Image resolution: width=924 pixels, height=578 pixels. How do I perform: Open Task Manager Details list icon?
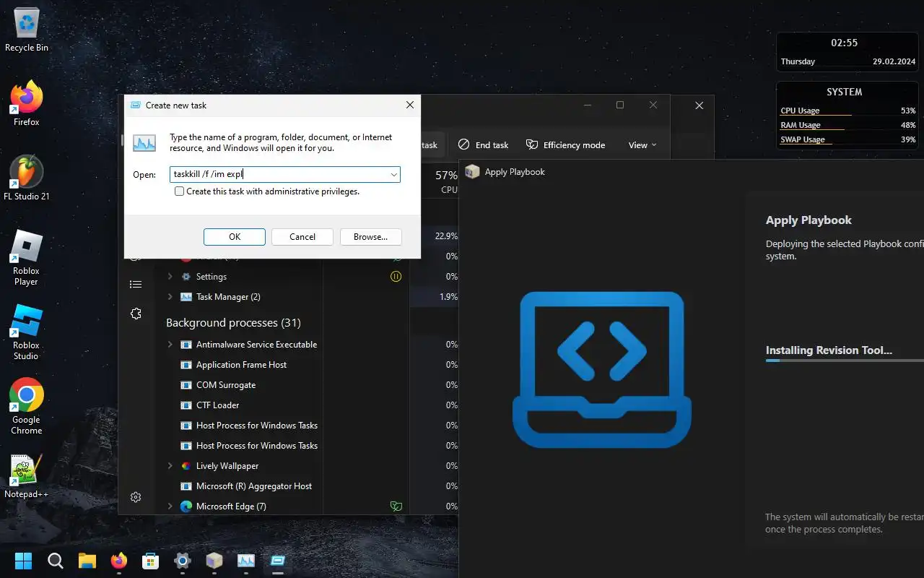click(x=136, y=284)
